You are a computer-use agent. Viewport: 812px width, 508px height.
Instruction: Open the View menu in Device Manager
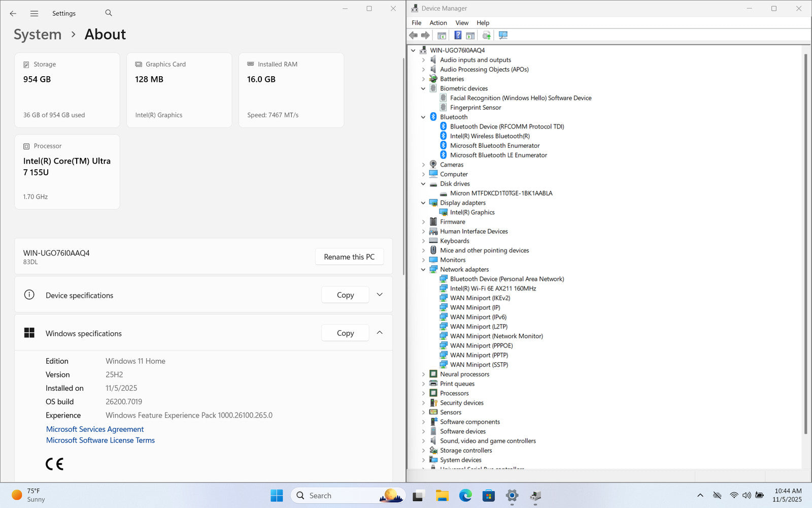point(461,23)
